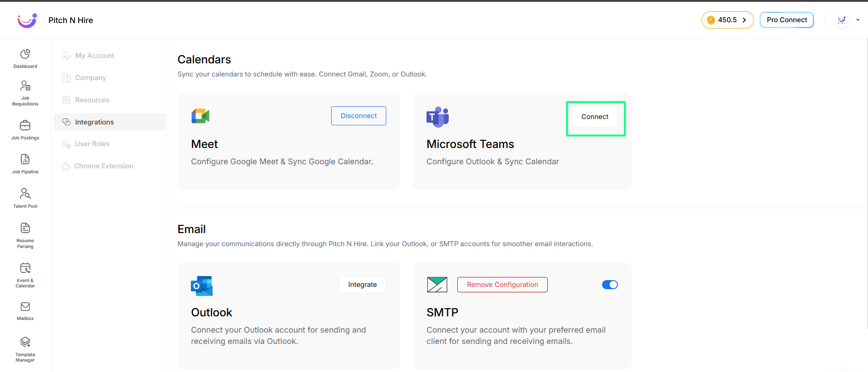Image resolution: width=868 pixels, height=372 pixels.
Task: Open the User Roles menu item
Action: pos(109,144)
